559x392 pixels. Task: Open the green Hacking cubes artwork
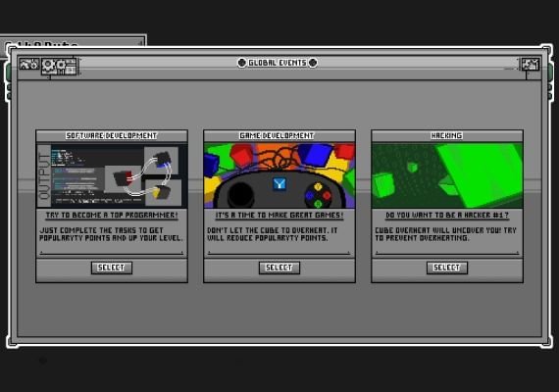[447, 175]
